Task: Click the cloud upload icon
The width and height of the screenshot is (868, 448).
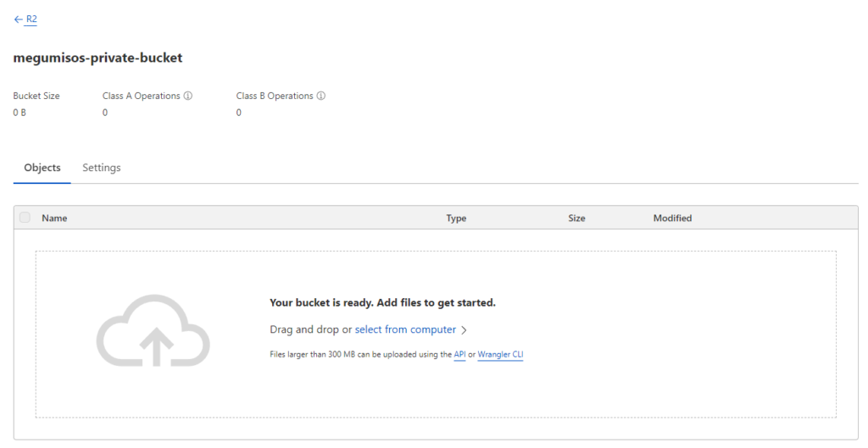Action: [153, 330]
